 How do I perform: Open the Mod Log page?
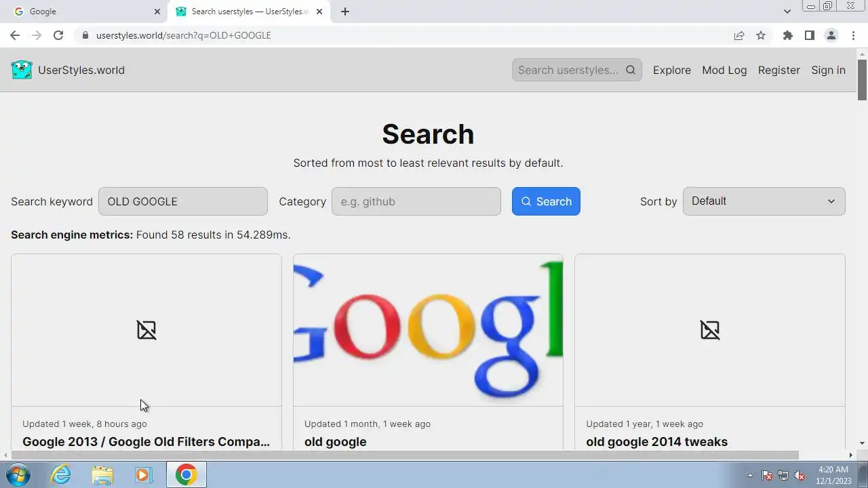(x=724, y=70)
